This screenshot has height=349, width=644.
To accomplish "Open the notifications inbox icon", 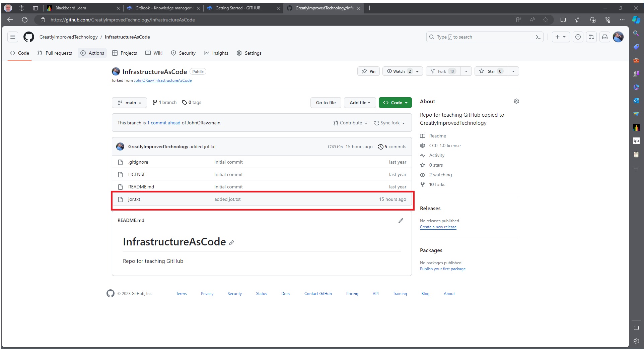I will 605,37.
